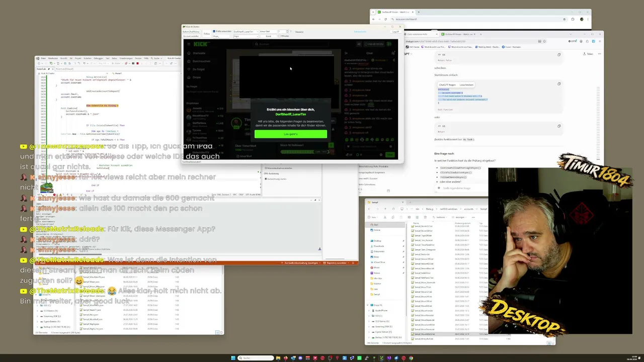Refresh the Explorer window next to webcam
This screenshot has width=644, height=362.
[394, 209]
